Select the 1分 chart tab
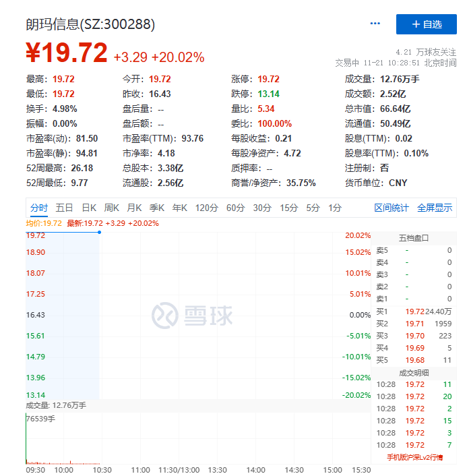The height and width of the screenshot is (476, 467). tap(335, 208)
